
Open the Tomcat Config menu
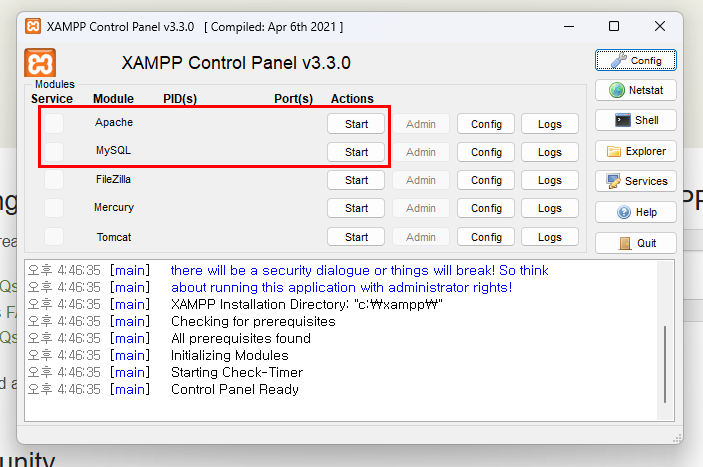point(486,237)
